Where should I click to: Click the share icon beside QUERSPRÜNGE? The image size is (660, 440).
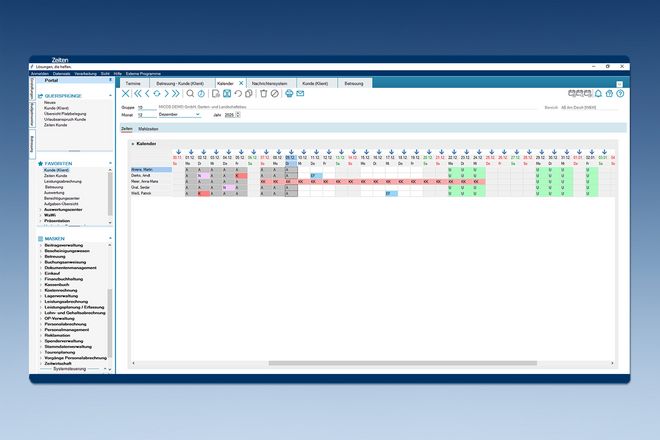pos(40,96)
